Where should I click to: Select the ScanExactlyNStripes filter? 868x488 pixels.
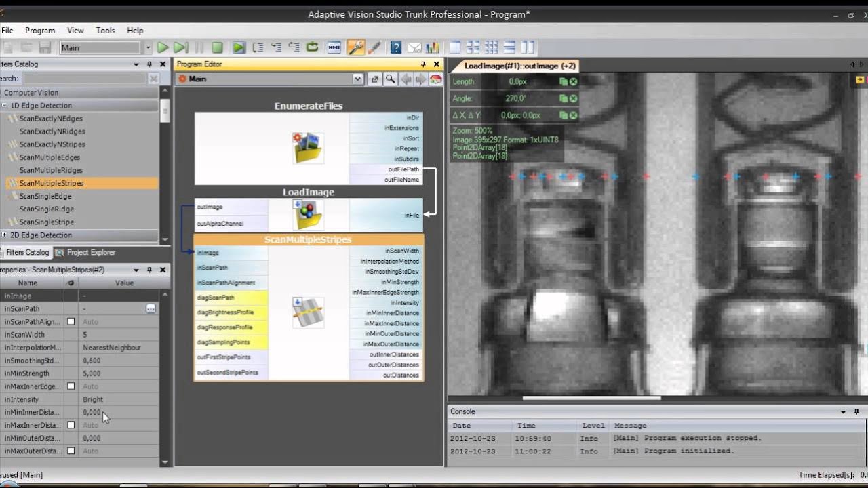52,144
